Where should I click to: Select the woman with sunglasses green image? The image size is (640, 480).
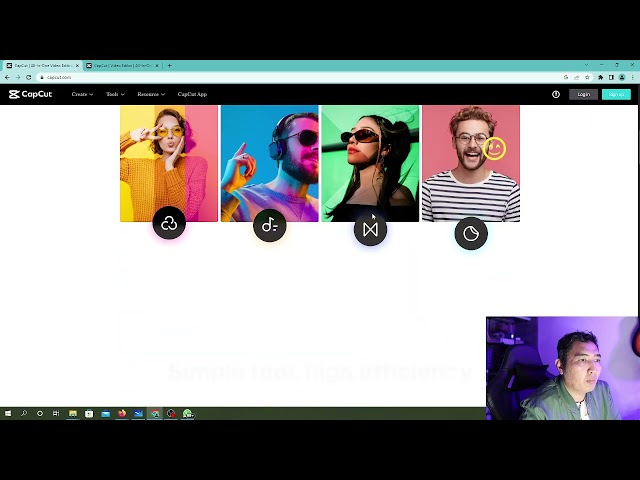point(370,164)
